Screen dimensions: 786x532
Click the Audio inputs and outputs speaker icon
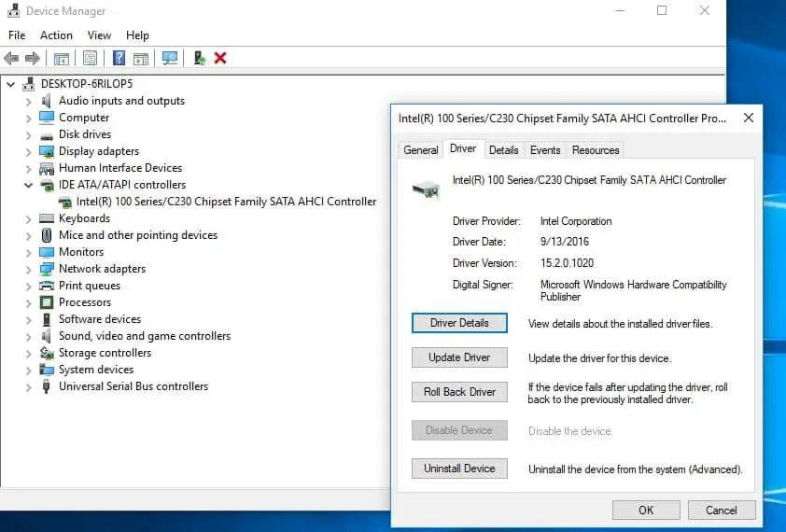[46, 101]
